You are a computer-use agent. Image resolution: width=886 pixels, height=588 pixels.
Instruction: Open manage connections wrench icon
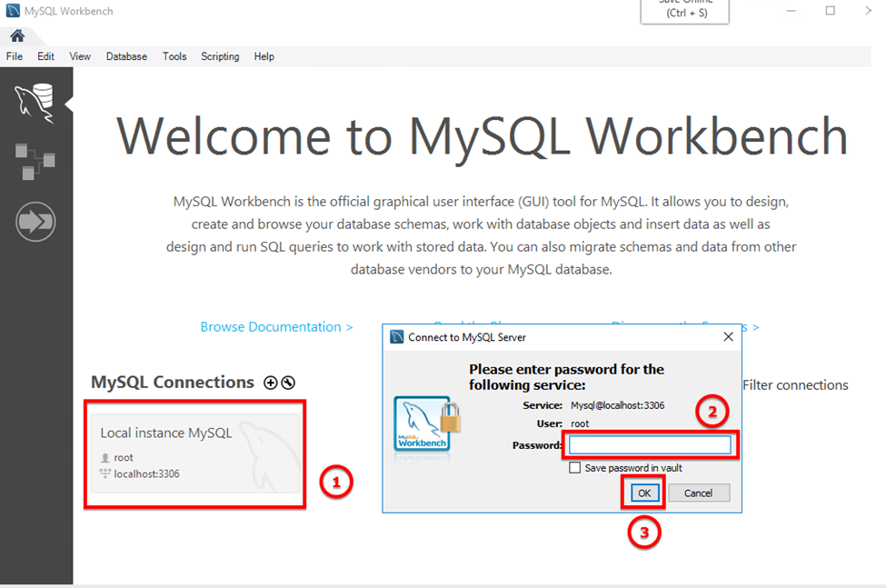288,383
